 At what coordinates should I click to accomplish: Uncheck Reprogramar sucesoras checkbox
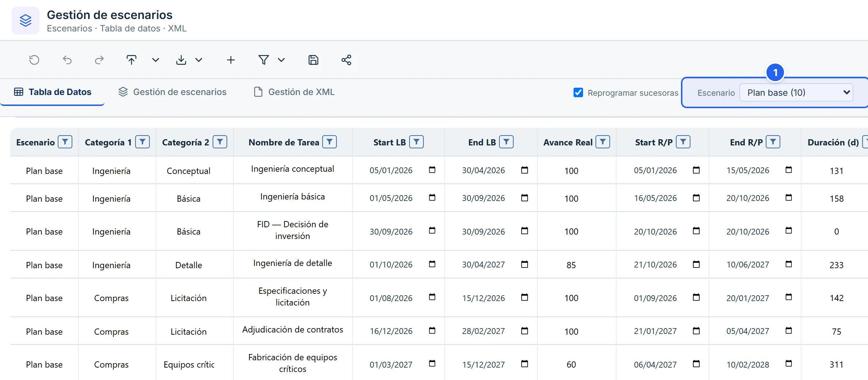[578, 92]
